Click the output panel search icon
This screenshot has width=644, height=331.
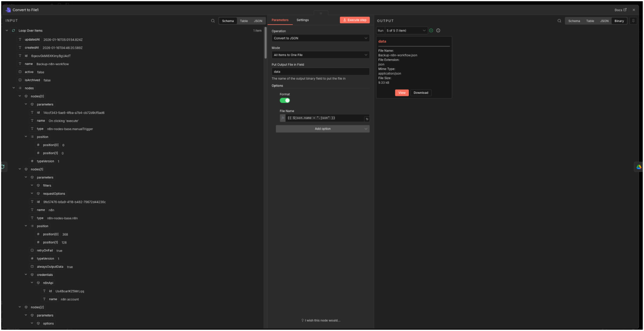(559, 21)
